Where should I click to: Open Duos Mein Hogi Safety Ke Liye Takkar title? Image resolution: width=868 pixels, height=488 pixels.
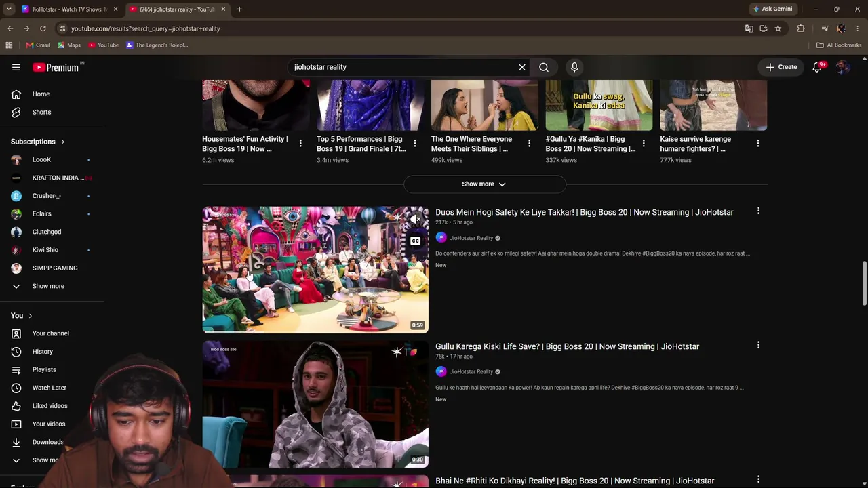tap(585, 212)
